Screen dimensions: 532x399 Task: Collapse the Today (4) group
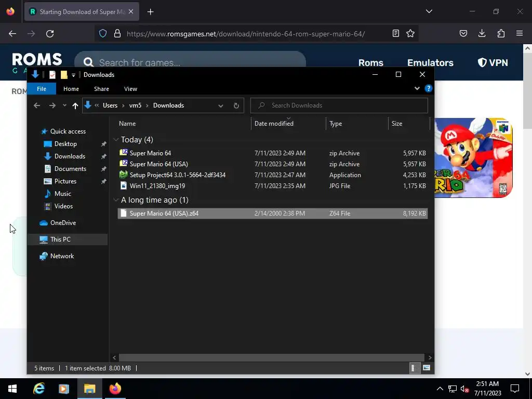tap(116, 139)
